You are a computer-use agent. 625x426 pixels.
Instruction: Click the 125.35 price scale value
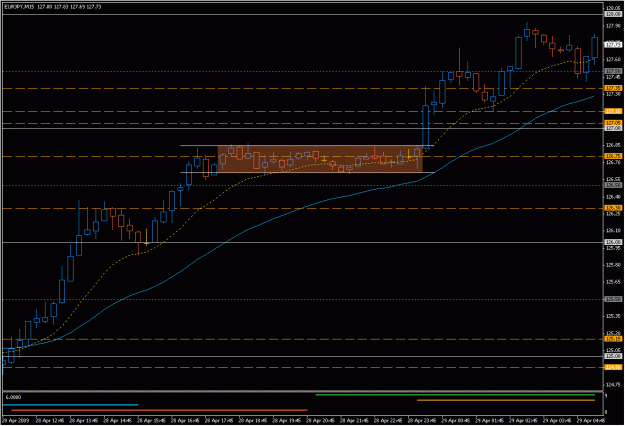[x=613, y=316]
